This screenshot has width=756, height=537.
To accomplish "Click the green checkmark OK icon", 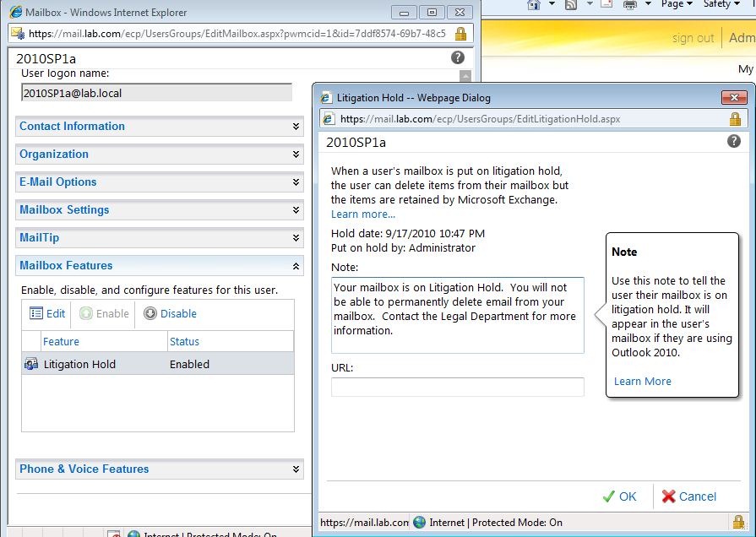I will [609, 496].
